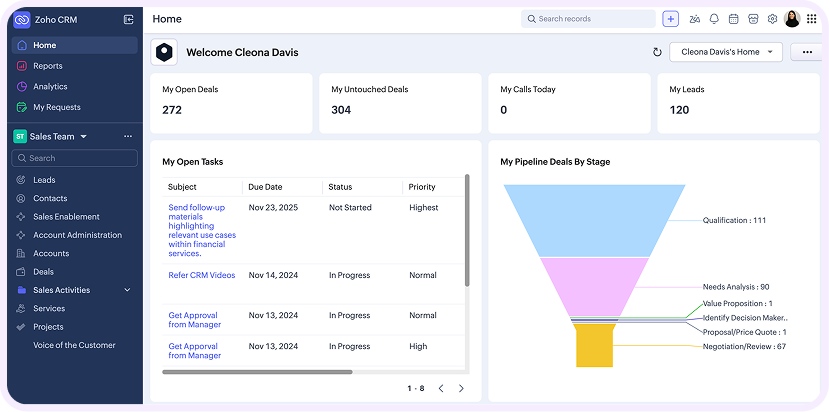Refresh the home dashboard with the reload icon
This screenshot has width=829, height=412.
(657, 52)
